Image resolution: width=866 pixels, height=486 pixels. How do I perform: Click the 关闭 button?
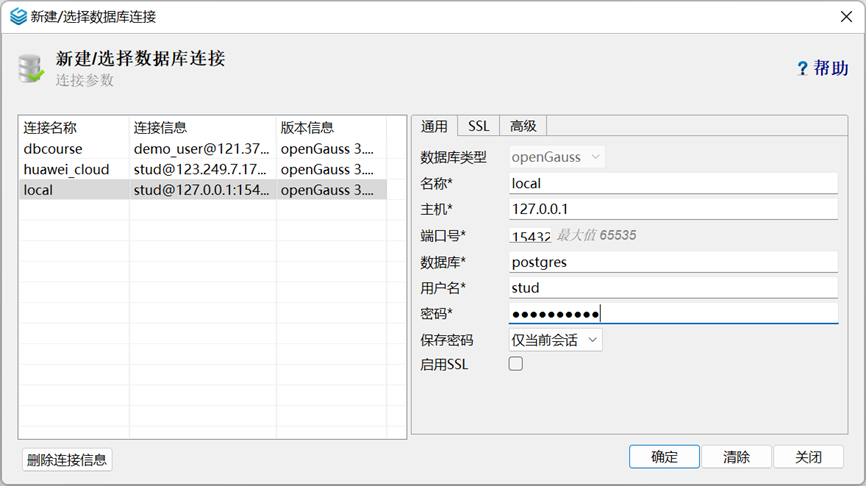[809, 457]
